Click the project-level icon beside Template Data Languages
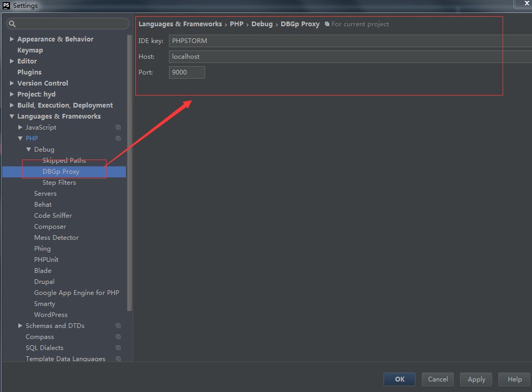The width and height of the screenshot is (532, 392). (x=118, y=359)
